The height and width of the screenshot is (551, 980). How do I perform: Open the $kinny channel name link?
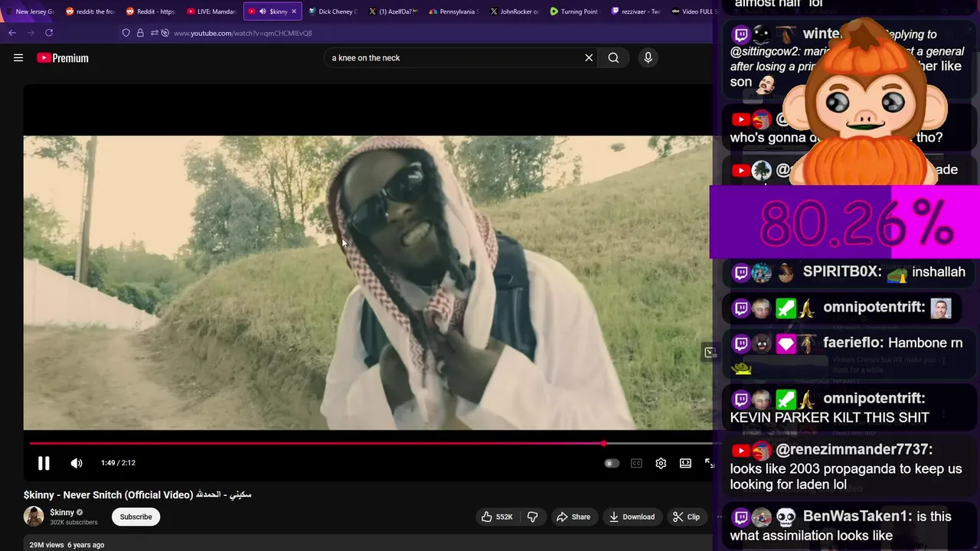coord(62,513)
